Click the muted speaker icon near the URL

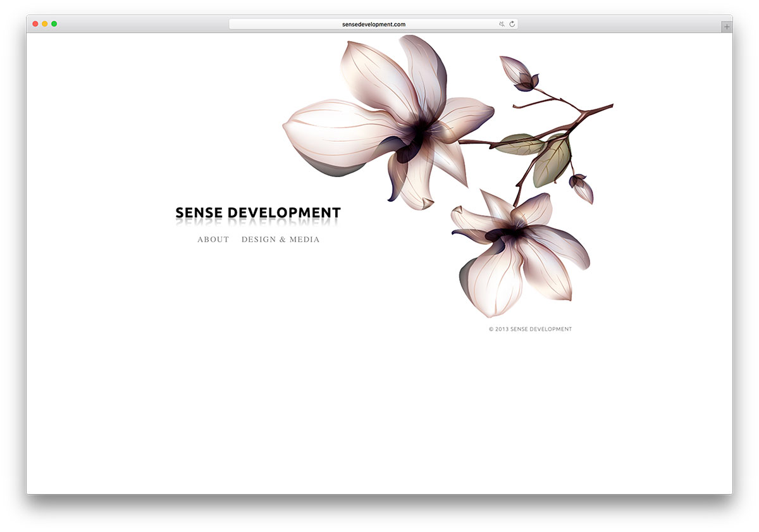coord(501,23)
